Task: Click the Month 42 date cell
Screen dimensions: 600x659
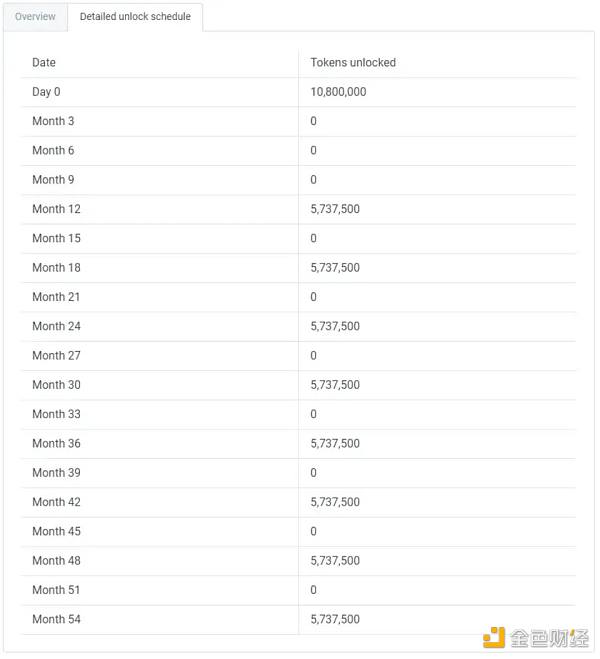Action: [x=56, y=502]
